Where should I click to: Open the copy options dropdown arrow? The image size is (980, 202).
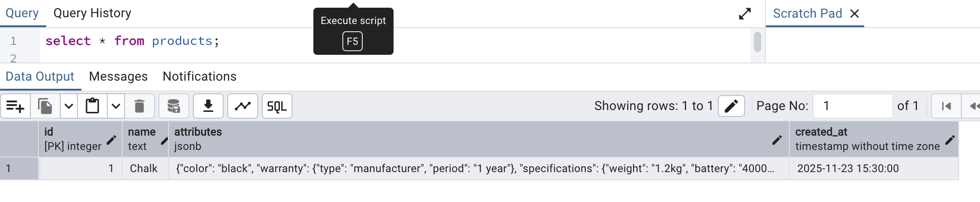[x=69, y=106]
